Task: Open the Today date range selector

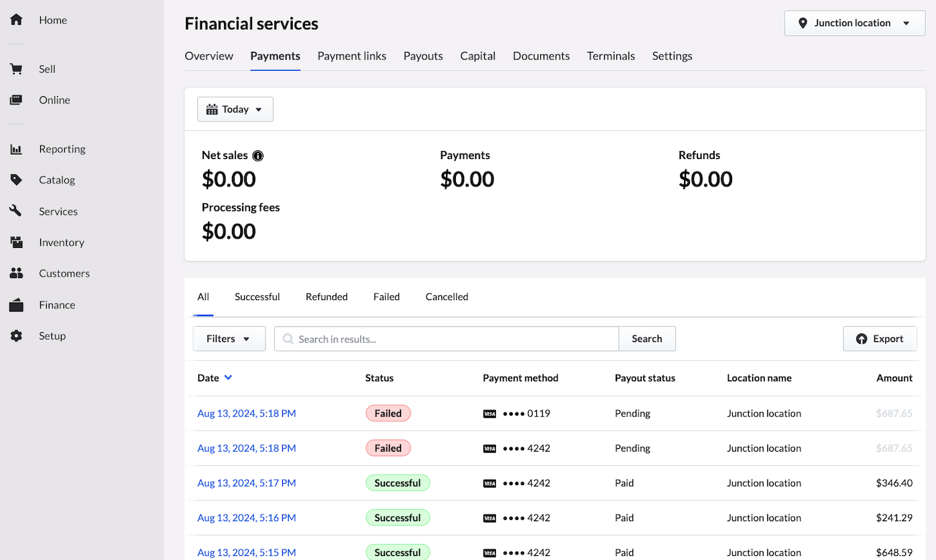Action: (x=235, y=108)
